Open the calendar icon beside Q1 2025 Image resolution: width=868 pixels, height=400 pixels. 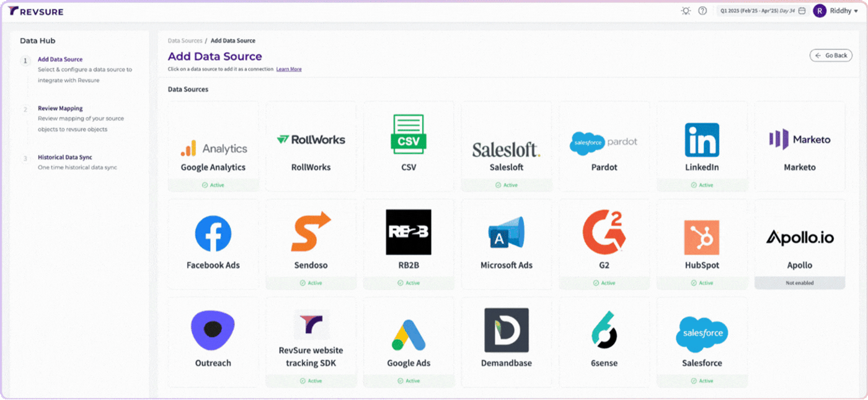[x=802, y=11]
